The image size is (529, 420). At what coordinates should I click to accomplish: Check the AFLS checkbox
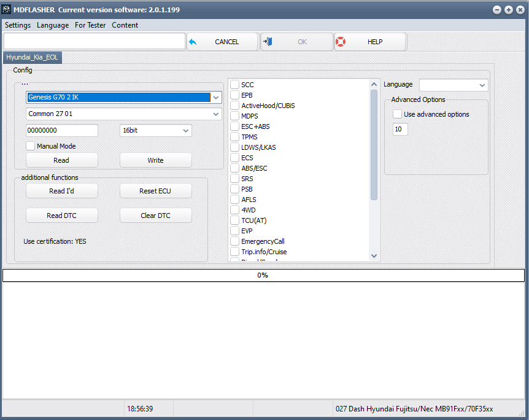coord(235,200)
